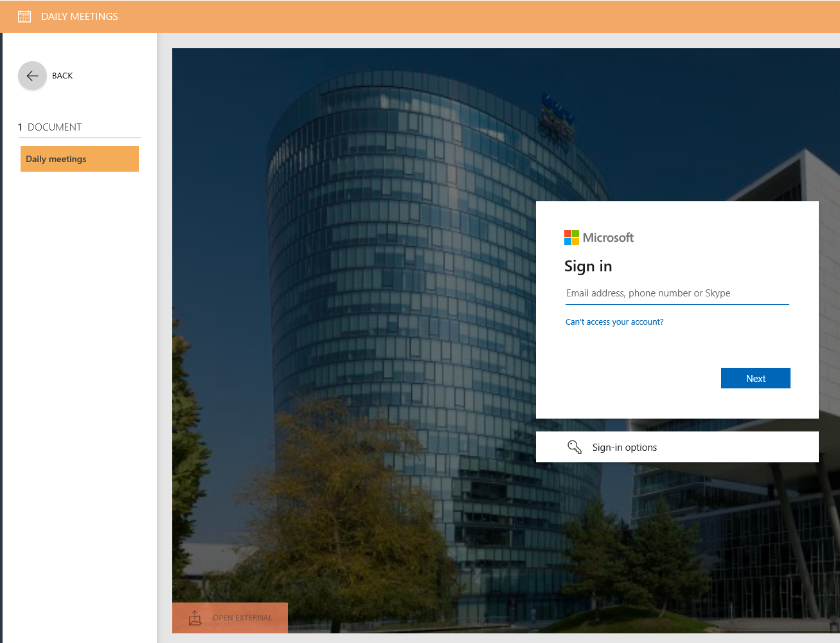The height and width of the screenshot is (643, 840).
Task: Click the key icon beside Sign-in options
Action: (574, 447)
